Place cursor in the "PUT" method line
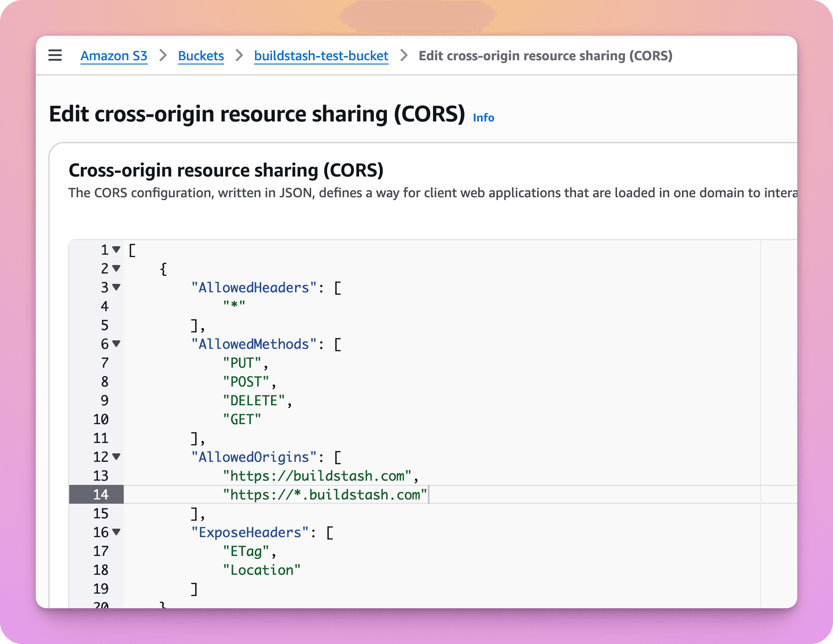The width and height of the screenshot is (833, 644). coord(242,363)
